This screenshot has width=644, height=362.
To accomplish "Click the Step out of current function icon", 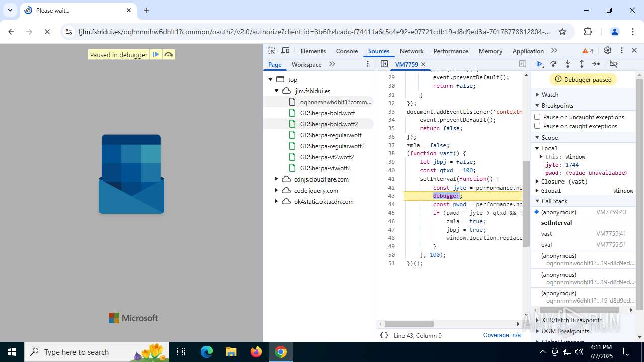I will pos(582,64).
